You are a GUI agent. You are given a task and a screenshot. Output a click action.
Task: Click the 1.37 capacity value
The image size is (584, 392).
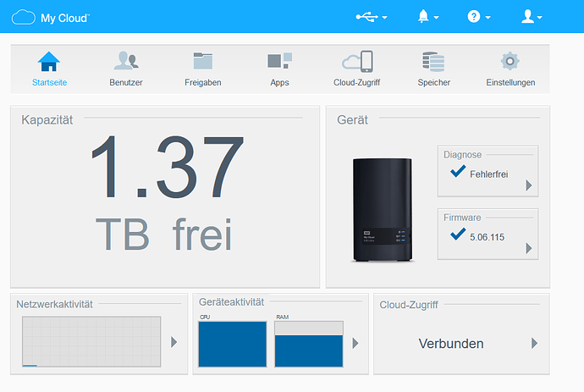coord(168,167)
